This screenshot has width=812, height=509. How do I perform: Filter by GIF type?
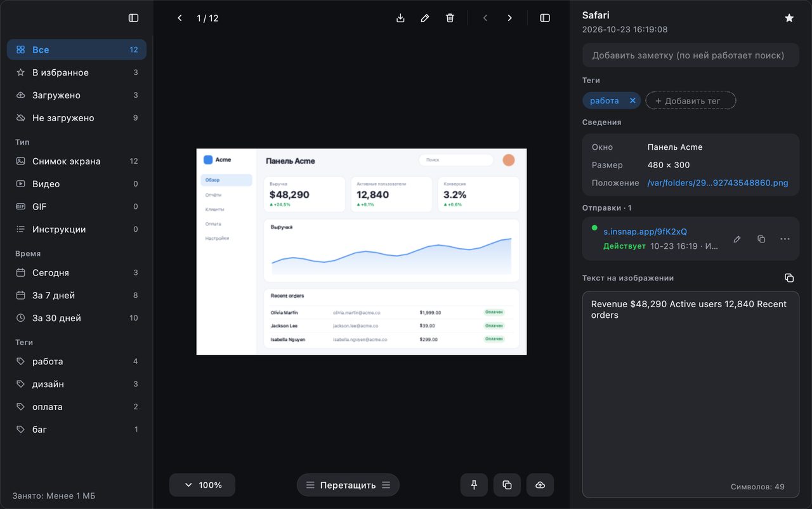coord(77,207)
